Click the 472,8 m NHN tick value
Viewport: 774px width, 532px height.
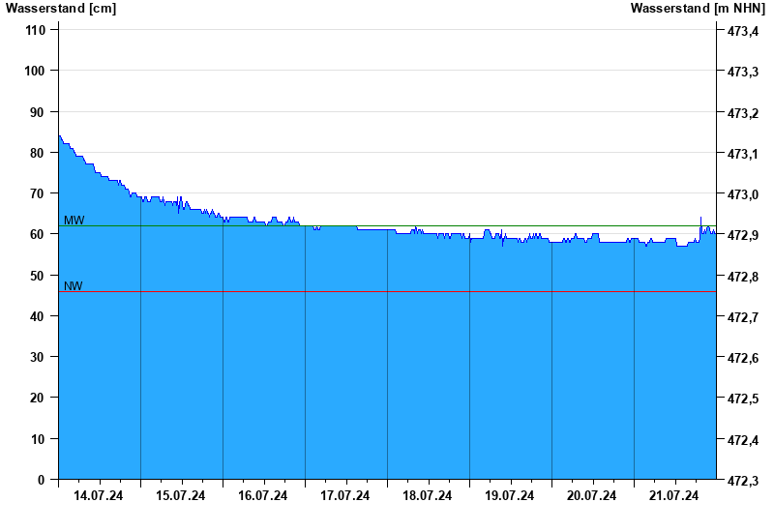click(743, 277)
